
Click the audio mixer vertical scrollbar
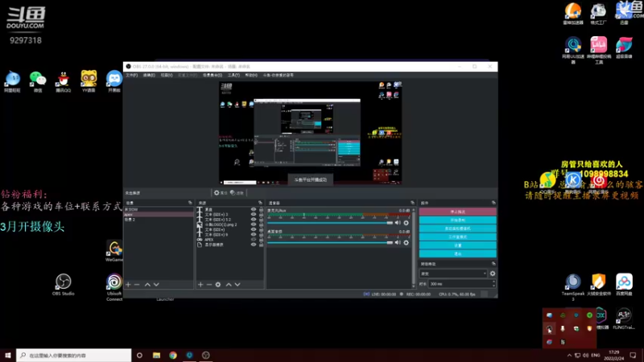click(414, 248)
